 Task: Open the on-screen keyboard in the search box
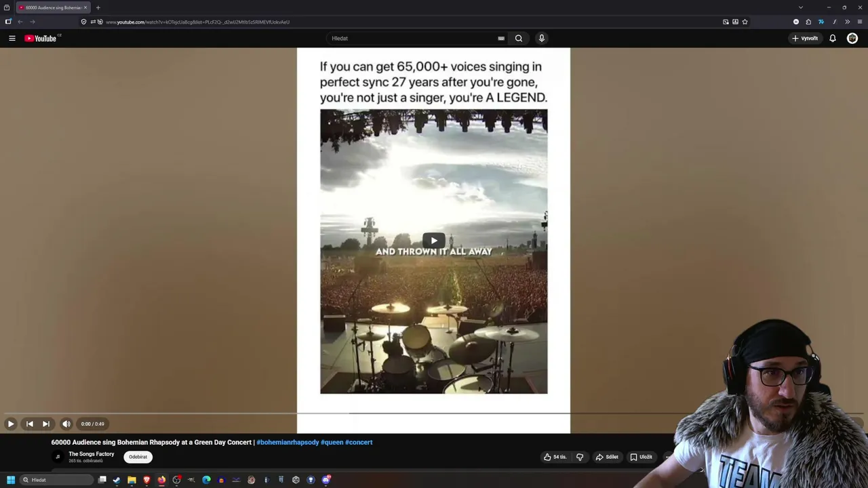click(x=501, y=39)
